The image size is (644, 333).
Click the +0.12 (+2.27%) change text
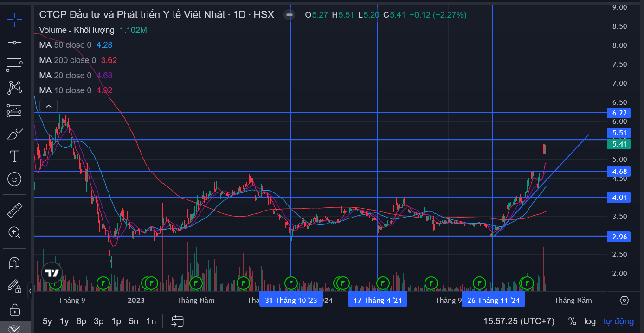pos(438,15)
